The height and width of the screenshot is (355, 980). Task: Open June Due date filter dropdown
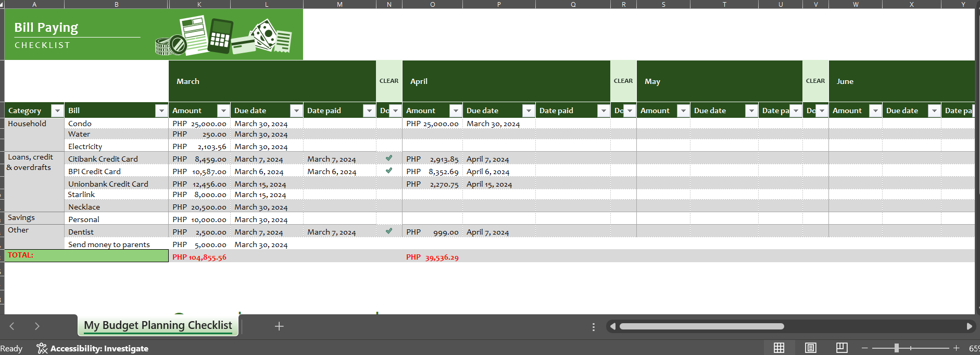coord(935,111)
